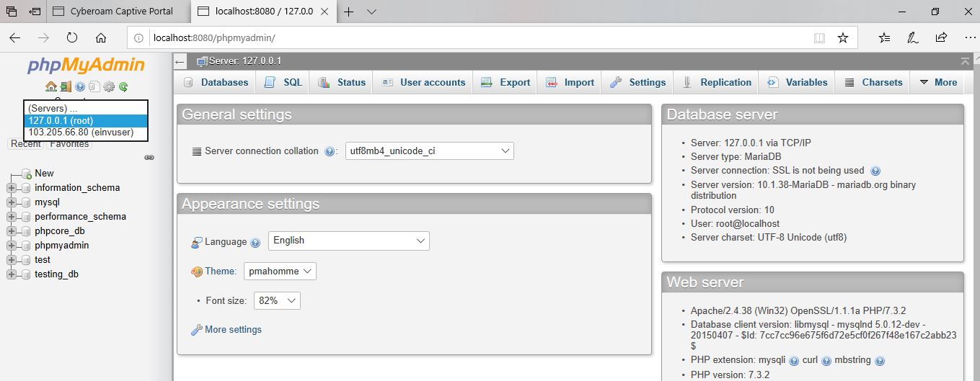
Task: Click the browser share icon
Action: tap(941, 37)
